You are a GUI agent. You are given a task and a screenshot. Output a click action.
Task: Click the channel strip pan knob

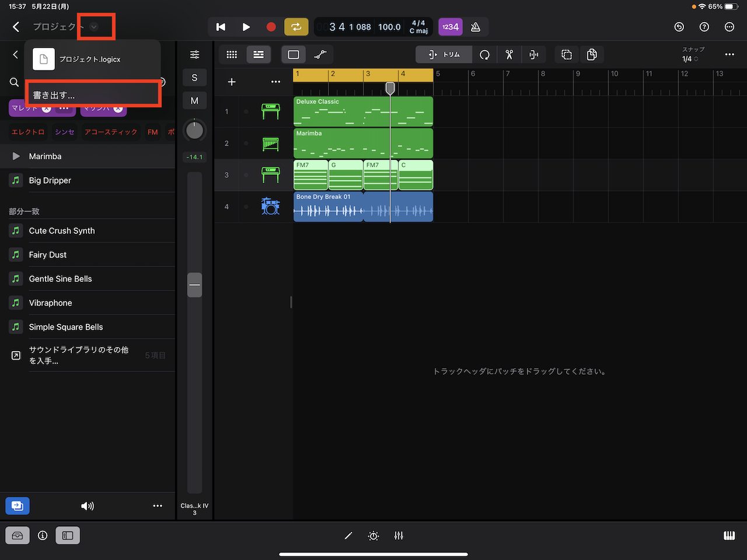194,129
